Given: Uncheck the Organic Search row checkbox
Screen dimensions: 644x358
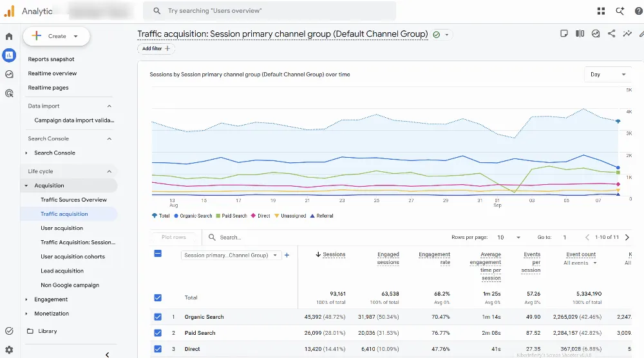Looking at the screenshot, I should point(158,317).
